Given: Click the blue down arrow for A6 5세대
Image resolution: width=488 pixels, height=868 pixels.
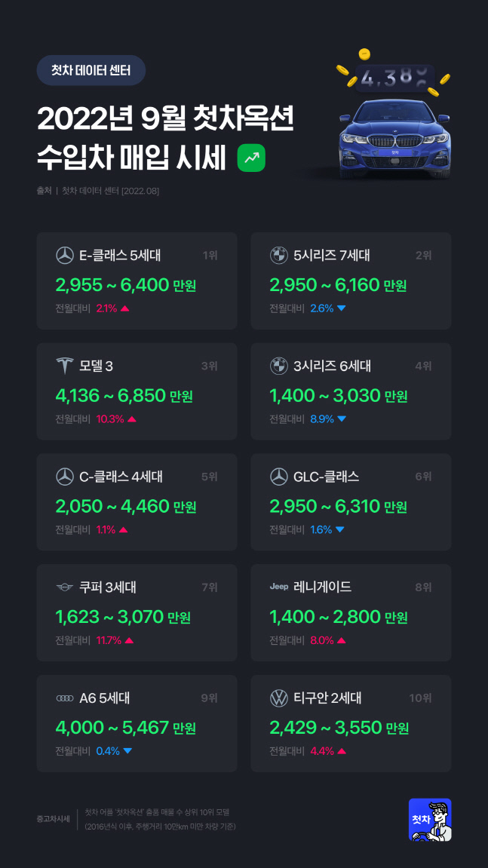Looking at the screenshot, I should [x=127, y=751].
